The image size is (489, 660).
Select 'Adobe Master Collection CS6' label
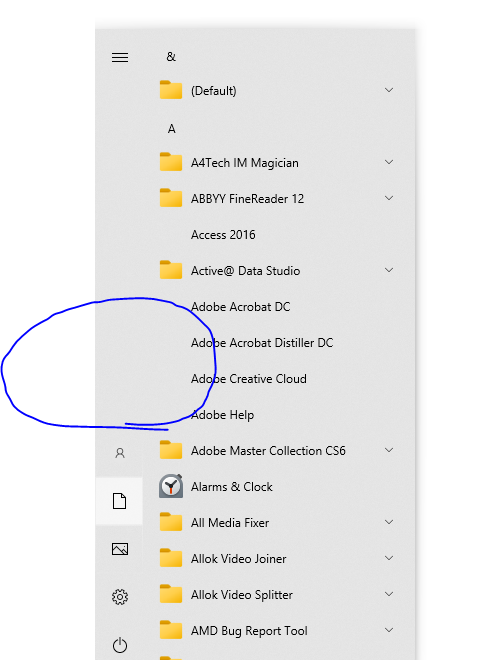268,451
